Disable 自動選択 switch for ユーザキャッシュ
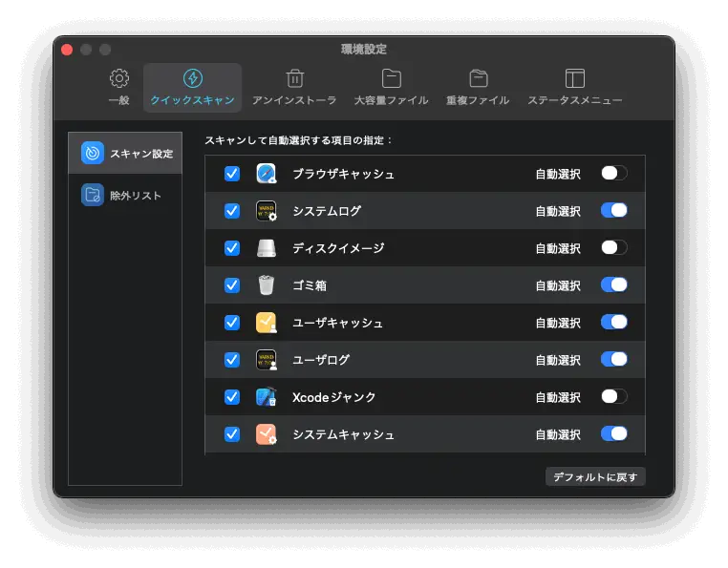728x568 pixels. click(613, 322)
